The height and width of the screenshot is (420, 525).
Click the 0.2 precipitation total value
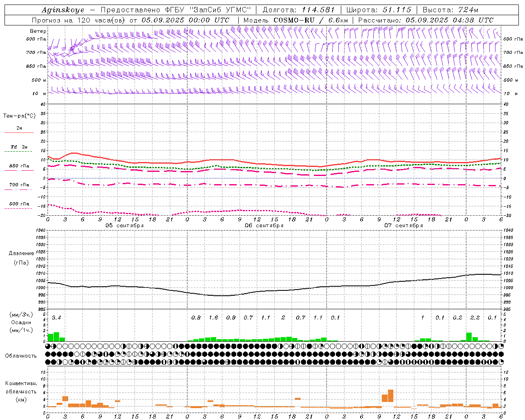pos(457,317)
